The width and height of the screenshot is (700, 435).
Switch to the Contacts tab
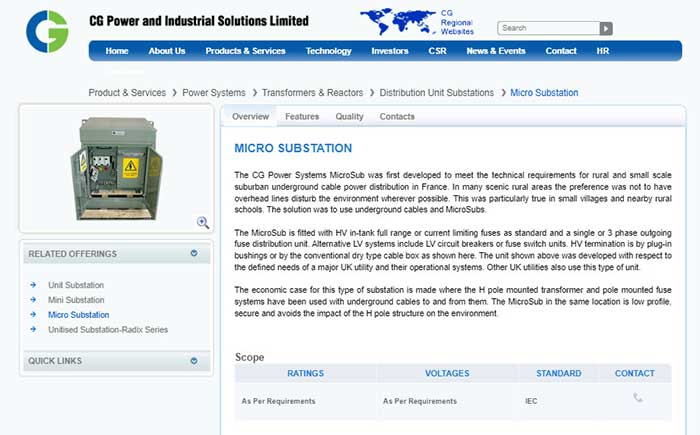click(397, 117)
